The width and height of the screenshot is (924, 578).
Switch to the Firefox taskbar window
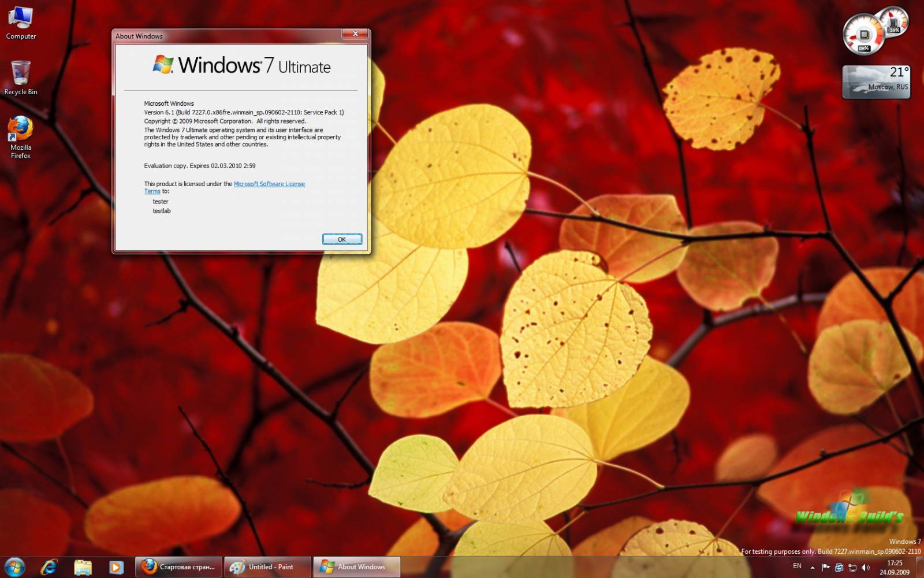[179, 567]
